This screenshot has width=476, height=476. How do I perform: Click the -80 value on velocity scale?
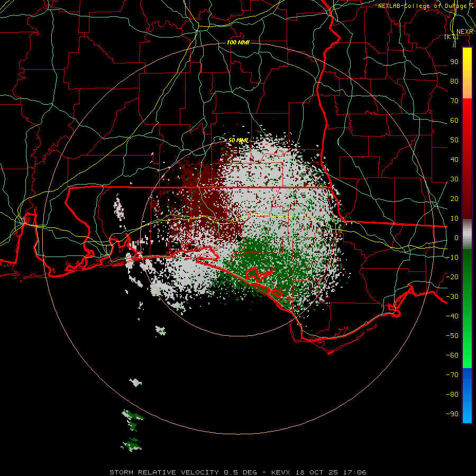(x=452, y=395)
